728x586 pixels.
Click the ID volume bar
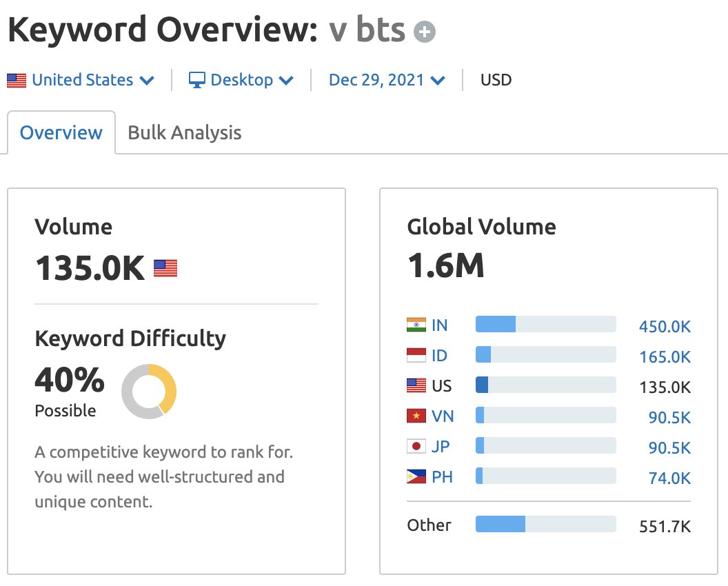545,354
